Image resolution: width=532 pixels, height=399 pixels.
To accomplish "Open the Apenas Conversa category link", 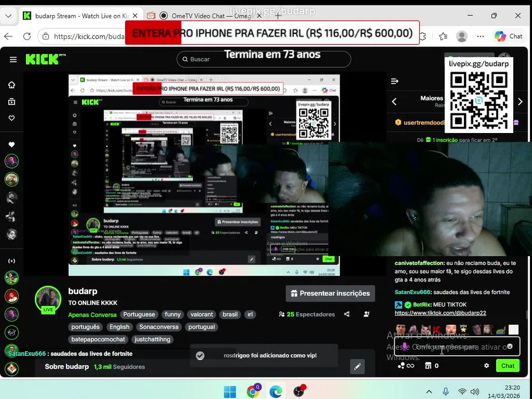I will [x=93, y=315].
